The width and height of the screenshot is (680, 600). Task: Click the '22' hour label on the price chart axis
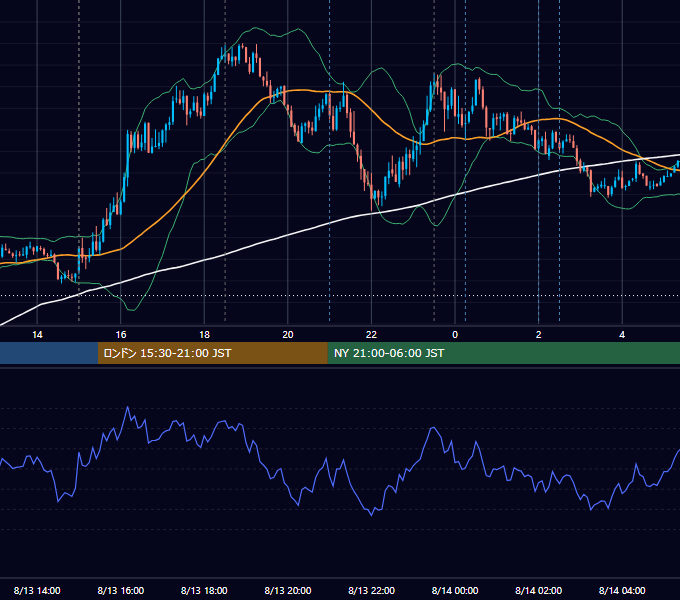[x=371, y=335]
